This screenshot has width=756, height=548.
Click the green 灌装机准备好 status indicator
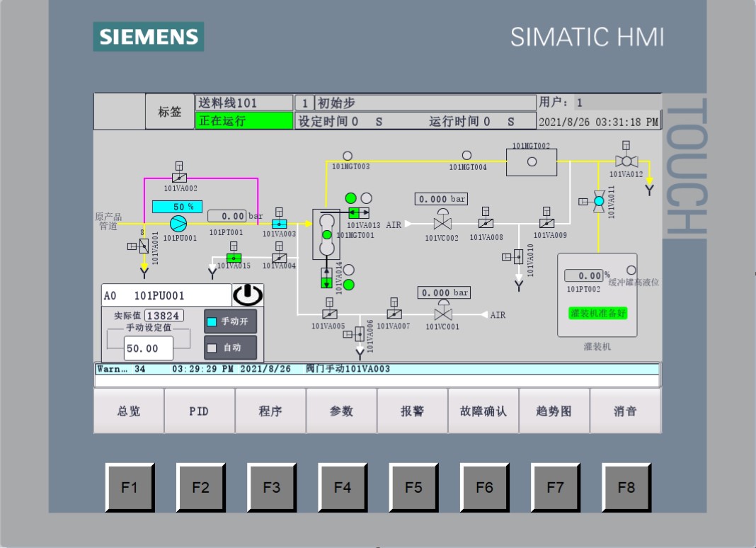click(x=598, y=313)
